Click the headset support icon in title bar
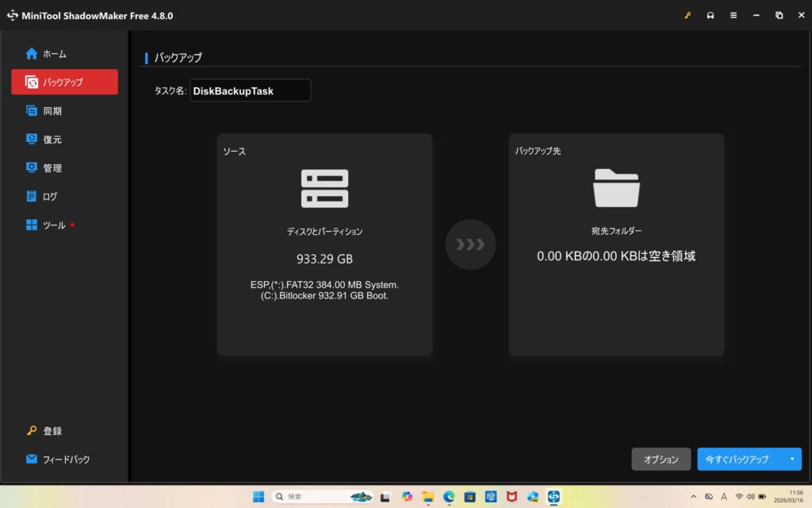Screen dimensions: 812x508 point(710,15)
